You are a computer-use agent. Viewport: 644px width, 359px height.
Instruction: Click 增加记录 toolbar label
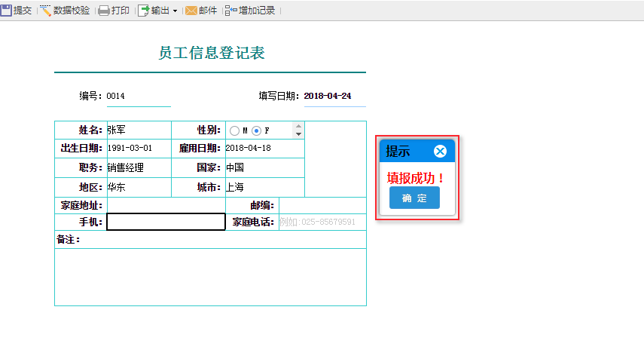257,11
